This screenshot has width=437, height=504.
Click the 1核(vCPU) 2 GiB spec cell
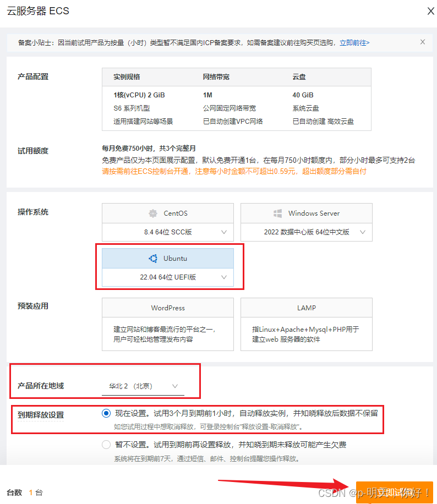pos(139,95)
